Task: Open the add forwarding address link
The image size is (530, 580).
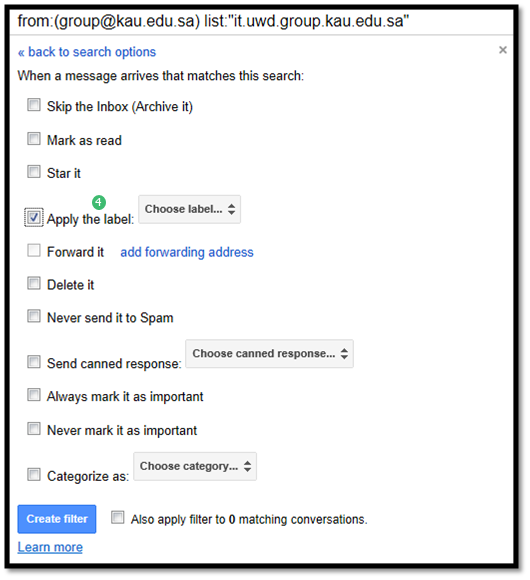Action: [x=187, y=252]
